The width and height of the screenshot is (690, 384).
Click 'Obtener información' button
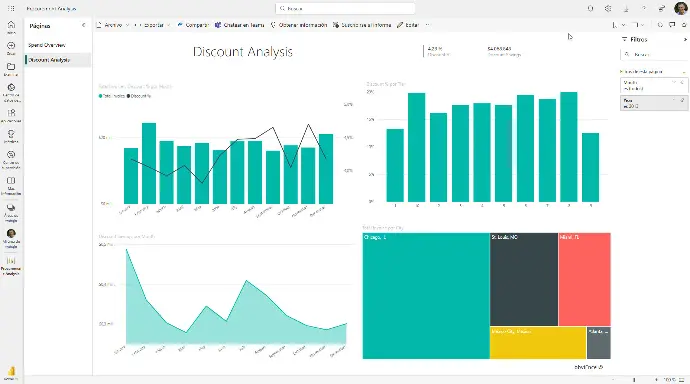(x=299, y=25)
